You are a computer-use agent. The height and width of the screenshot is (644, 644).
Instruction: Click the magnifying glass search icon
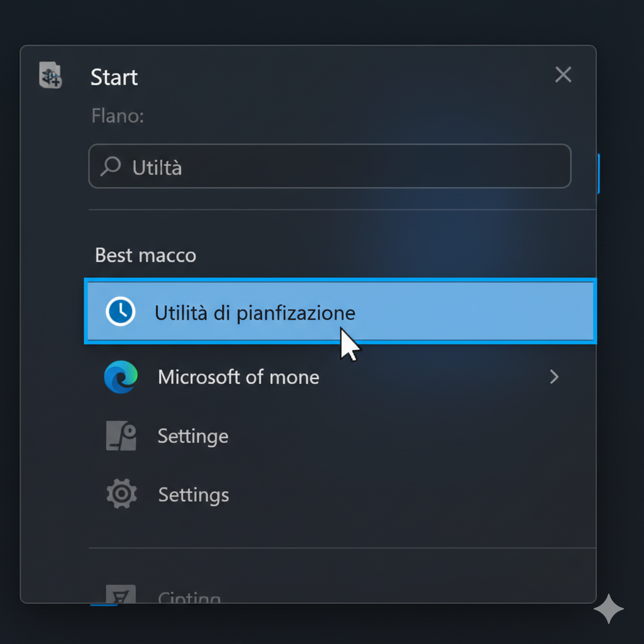[111, 167]
